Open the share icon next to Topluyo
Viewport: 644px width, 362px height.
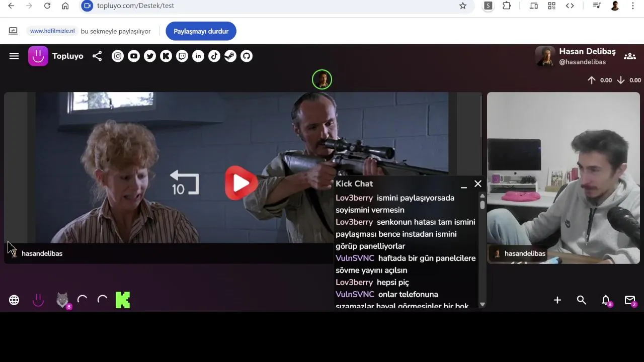click(x=97, y=56)
